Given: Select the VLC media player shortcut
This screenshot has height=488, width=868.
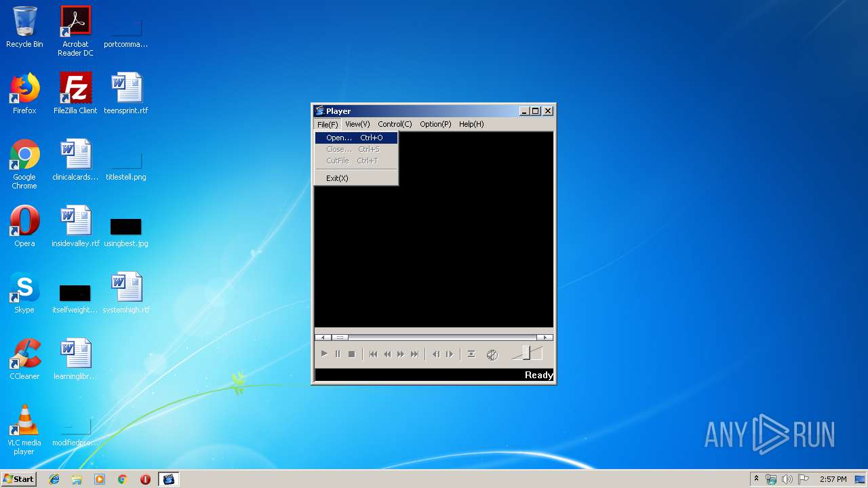Looking at the screenshot, I should pos(24,430).
